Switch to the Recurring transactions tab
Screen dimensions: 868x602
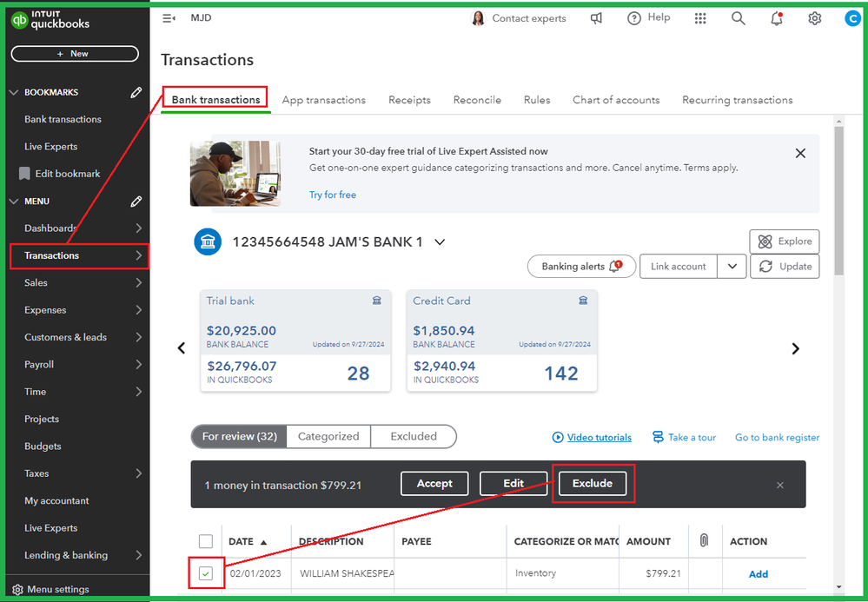[738, 100]
